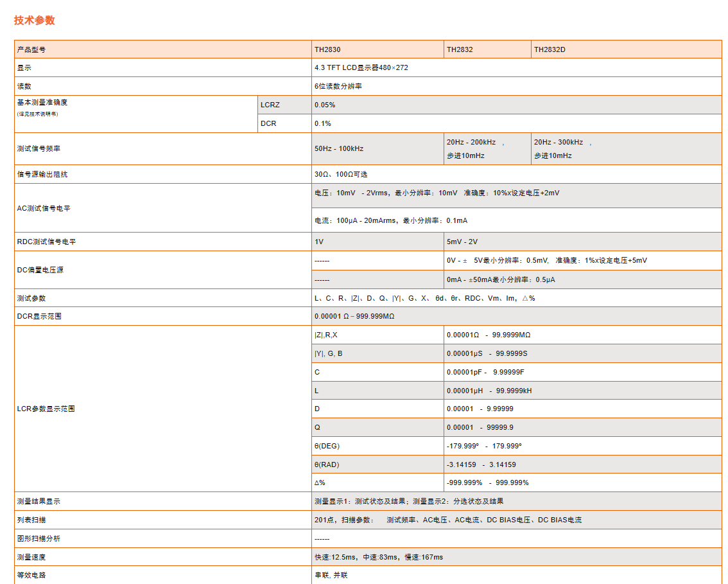Image resolution: width=728 pixels, height=584 pixels.
Task: Select the AC测试信号电平 row label
Action: pyautogui.click(x=44, y=208)
